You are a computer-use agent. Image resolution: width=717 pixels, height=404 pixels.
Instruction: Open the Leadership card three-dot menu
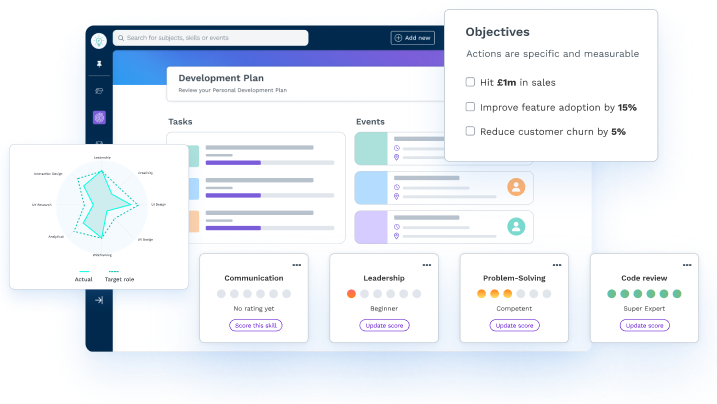pyautogui.click(x=427, y=265)
